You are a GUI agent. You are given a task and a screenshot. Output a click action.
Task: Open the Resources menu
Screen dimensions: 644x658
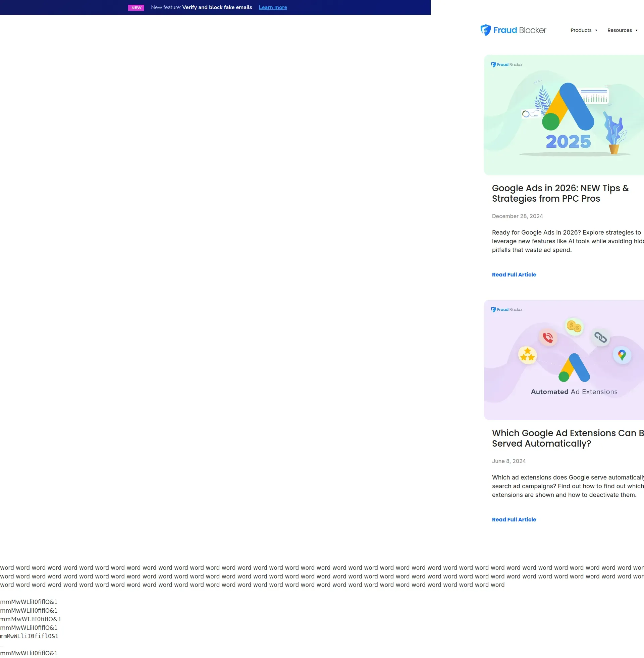pos(619,30)
